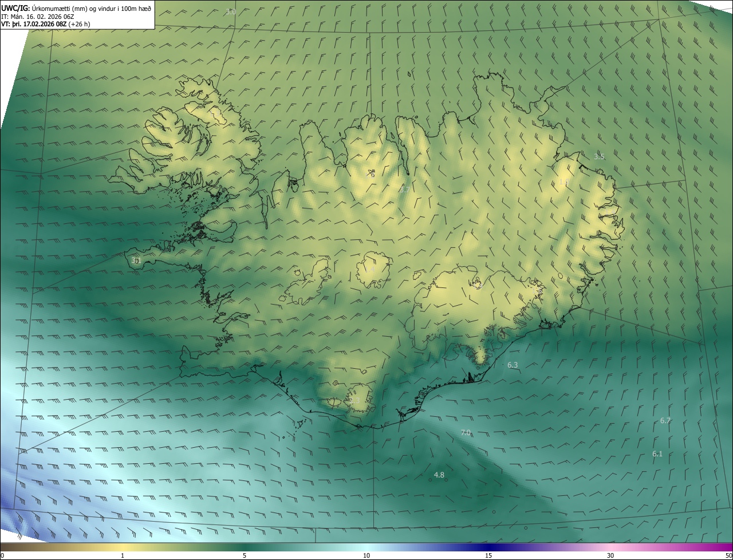
Task: Click the '15' tick on the colour scale
Action: tap(488, 555)
